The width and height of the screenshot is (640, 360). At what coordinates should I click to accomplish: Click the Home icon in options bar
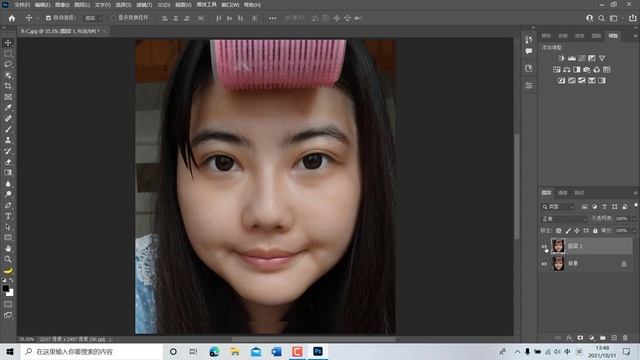point(12,18)
